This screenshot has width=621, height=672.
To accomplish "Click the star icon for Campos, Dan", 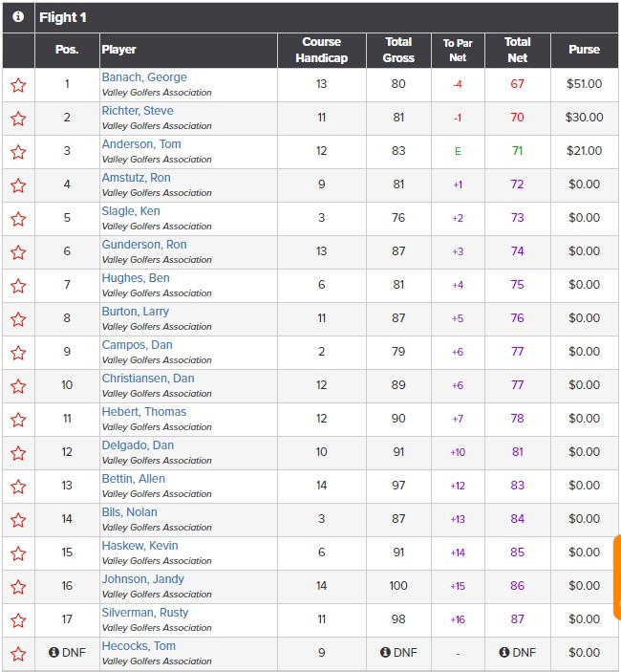I will point(18,353).
